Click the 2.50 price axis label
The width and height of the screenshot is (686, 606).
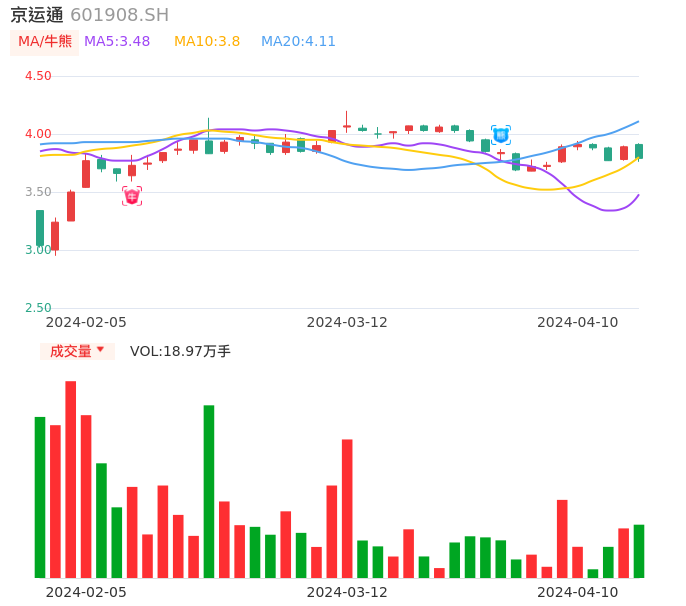coord(38,308)
